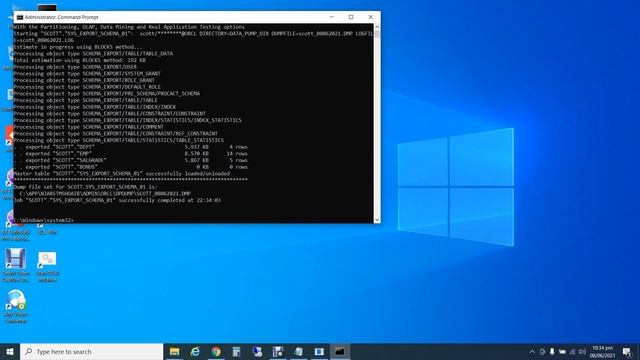Click the Command Prompt scrollbar thumb

(377, 34)
